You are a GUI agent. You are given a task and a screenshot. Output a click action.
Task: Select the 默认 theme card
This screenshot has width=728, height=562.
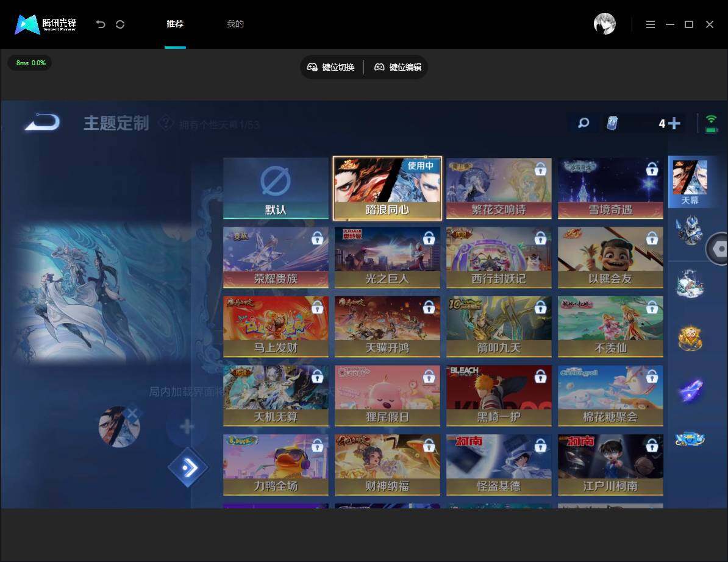tap(276, 188)
